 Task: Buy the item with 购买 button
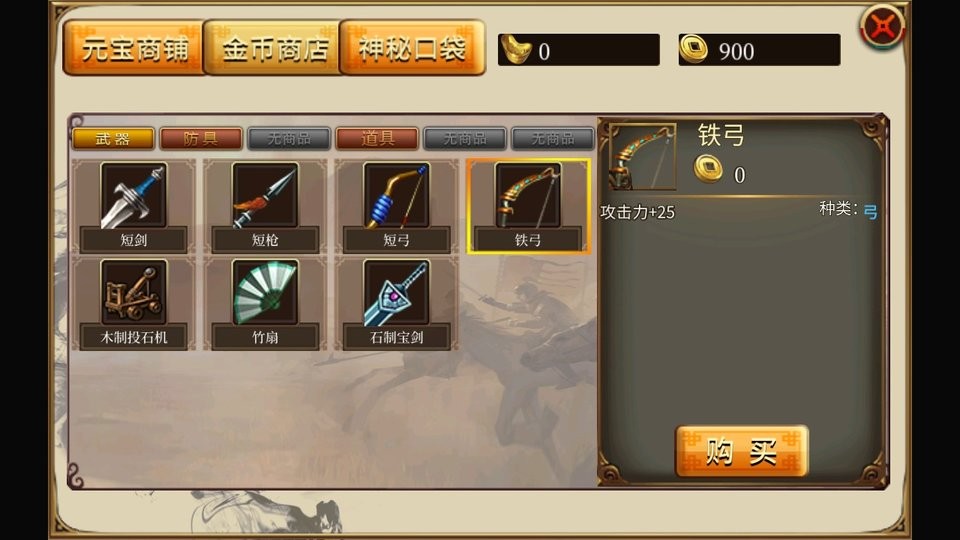742,451
